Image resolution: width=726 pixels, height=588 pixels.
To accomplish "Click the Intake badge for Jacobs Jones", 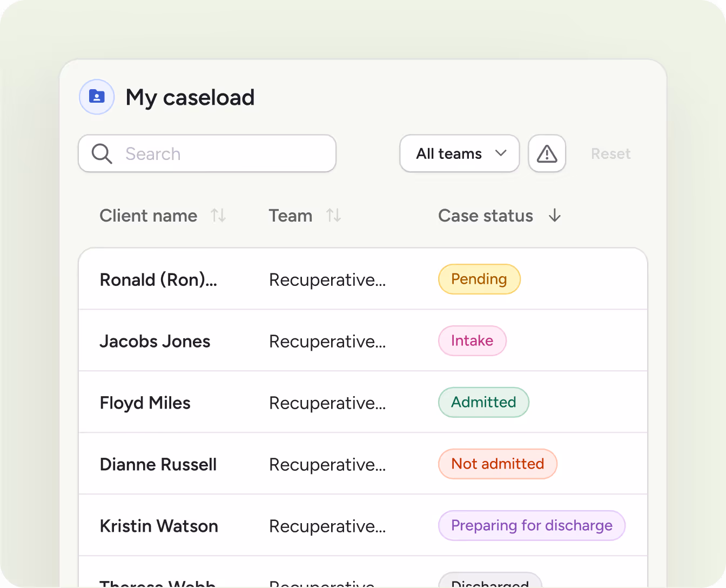I will click(472, 340).
